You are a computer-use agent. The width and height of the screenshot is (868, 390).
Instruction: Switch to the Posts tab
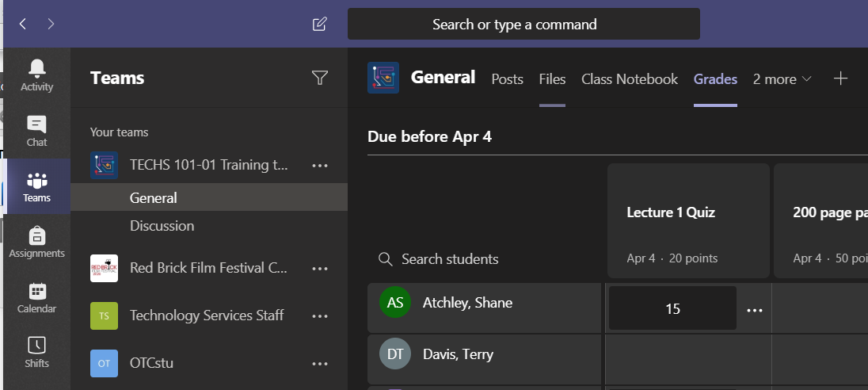point(507,79)
